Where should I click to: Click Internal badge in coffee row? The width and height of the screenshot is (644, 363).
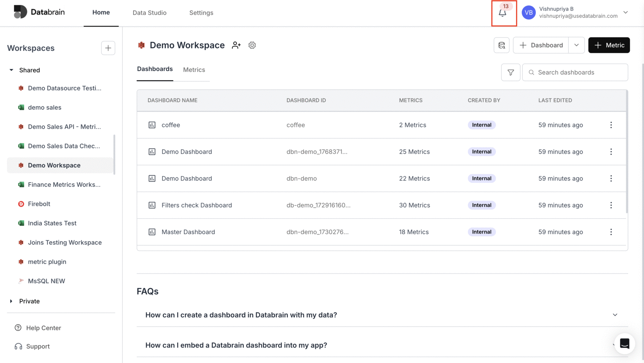482,125
